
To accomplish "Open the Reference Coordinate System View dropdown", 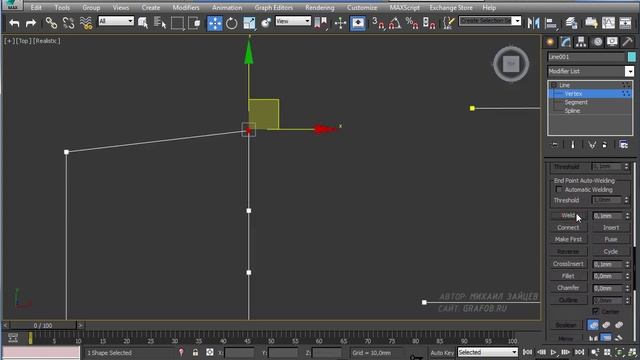I will pyautogui.click(x=293, y=21).
